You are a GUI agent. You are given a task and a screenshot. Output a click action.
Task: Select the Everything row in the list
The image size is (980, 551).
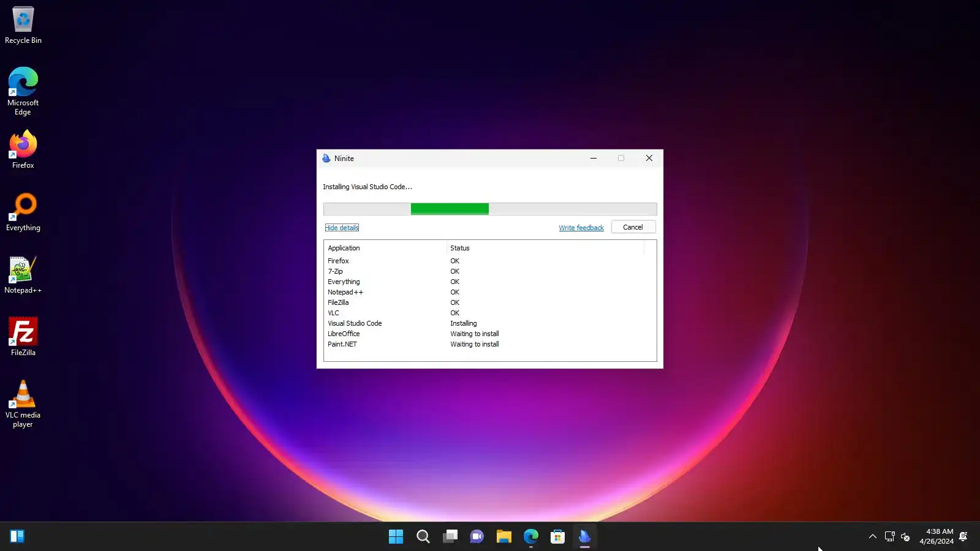click(490, 282)
